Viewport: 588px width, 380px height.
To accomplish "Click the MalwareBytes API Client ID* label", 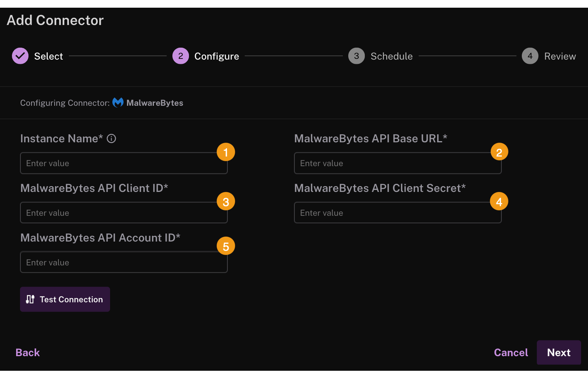I will [x=94, y=188].
